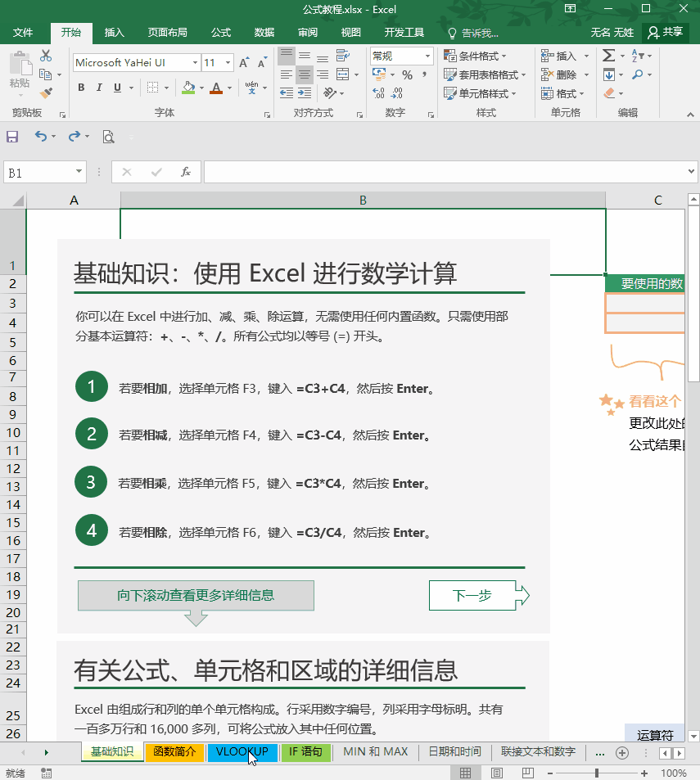Toggle align text left
Viewport: 700px width, 780px height.
(286, 74)
